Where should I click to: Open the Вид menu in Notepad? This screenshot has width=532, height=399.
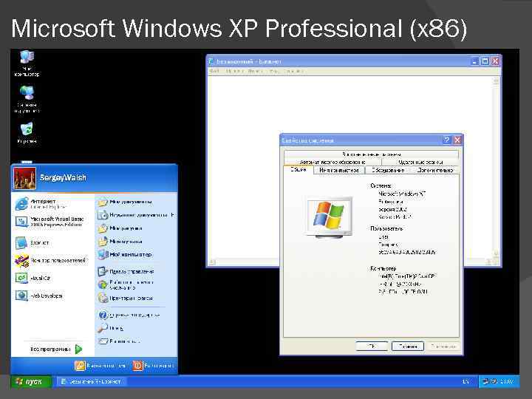pyautogui.click(x=274, y=71)
